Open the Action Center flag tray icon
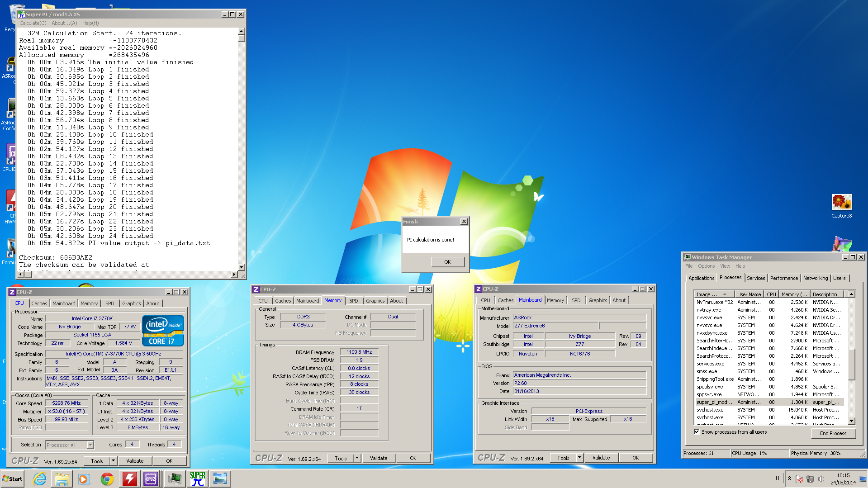This screenshot has height=488, width=868. pyautogui.click(x=799, y=479)
